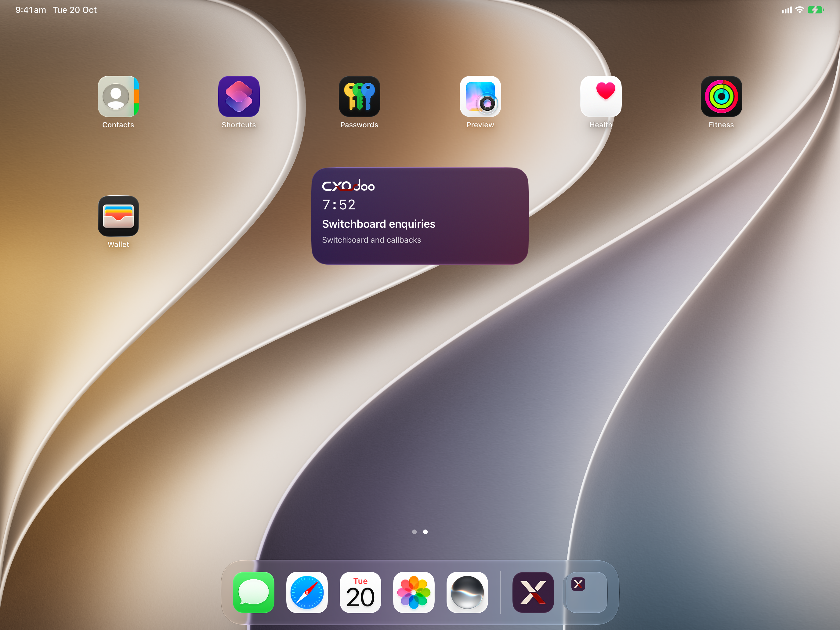The height and width of the screenshot is (630, 840).
Task: Tap the cellular signal bars
Action: click(787, 10)
